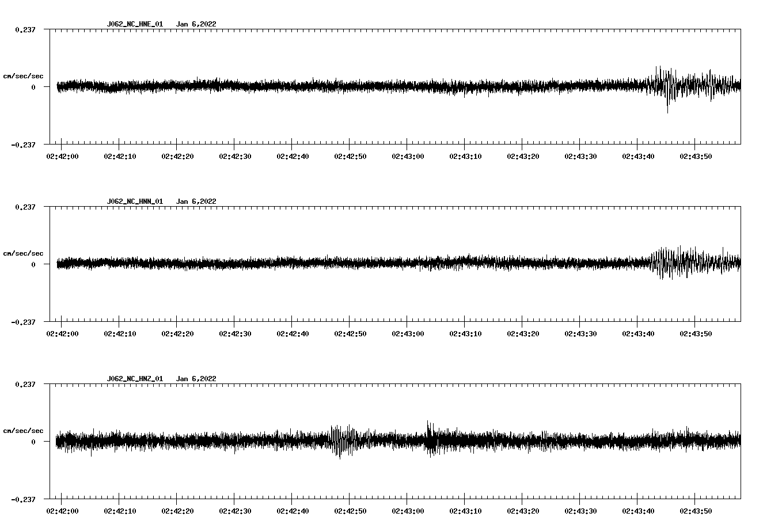Click the 02:42:30 time label under HNE plot
This screenshot has height=532, width=782.
[x=235, y=156]
